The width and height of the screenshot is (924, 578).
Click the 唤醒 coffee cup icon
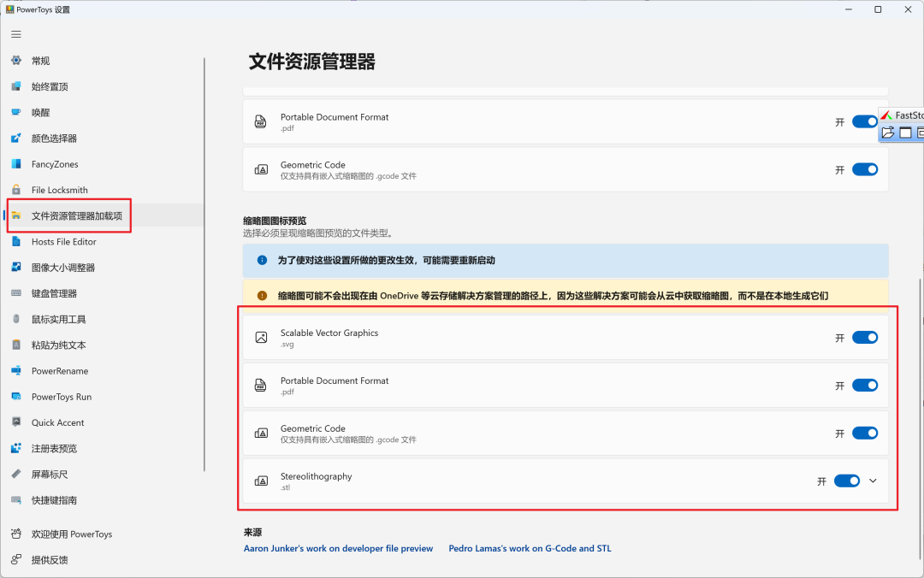pyautogui.click(x=16, y=112)
